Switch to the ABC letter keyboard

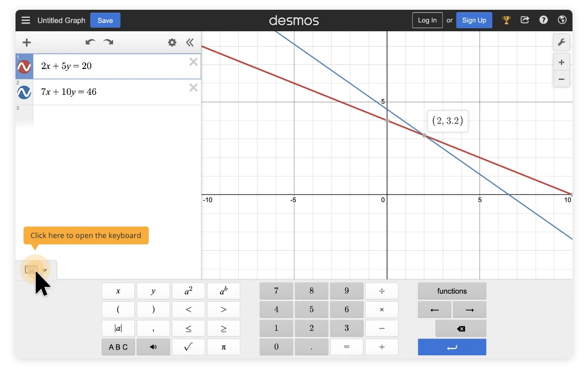tap(118, 347)
